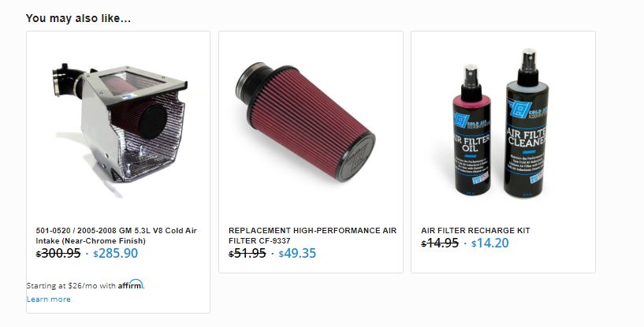
Task: Open the Learn more link
Action: pyautogui.click(x=48, y=299)
